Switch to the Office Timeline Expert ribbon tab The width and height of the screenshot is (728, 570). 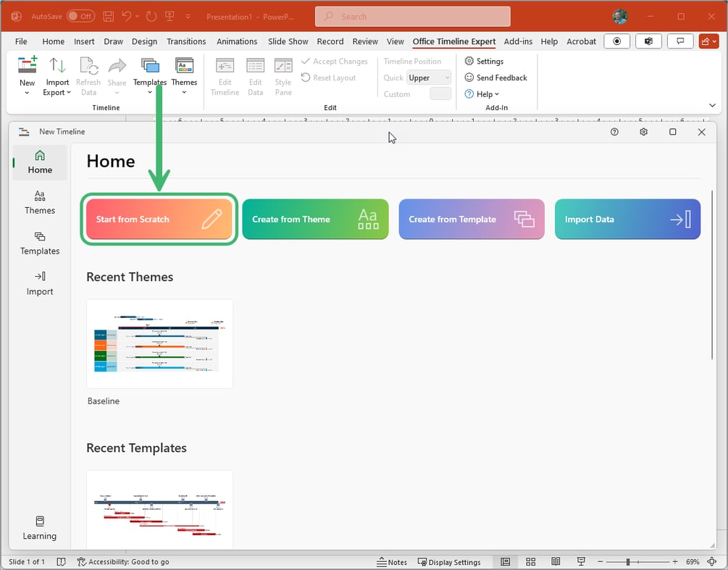click(x=453, y=41)
